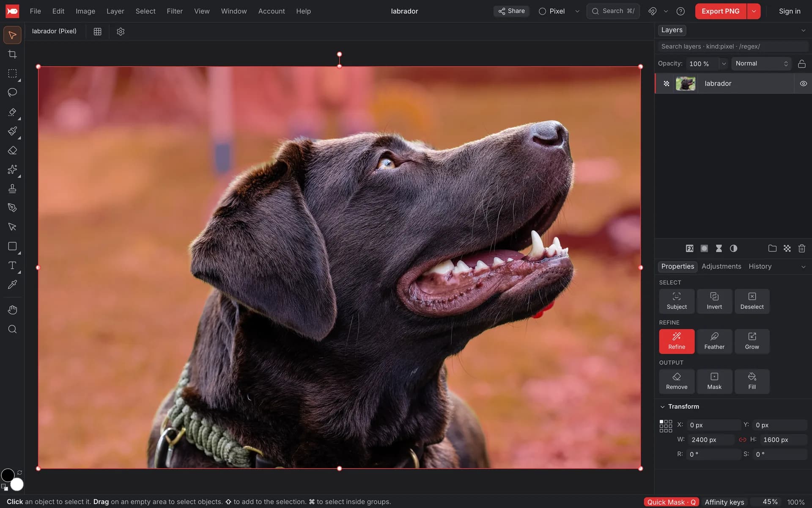The image size is (812, 508).
Task: Open the Normal blend mode dropdown
Action: [761, 63]
